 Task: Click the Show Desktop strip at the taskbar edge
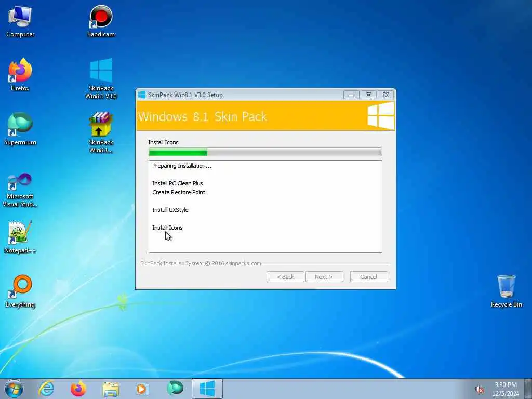[528, 389]
